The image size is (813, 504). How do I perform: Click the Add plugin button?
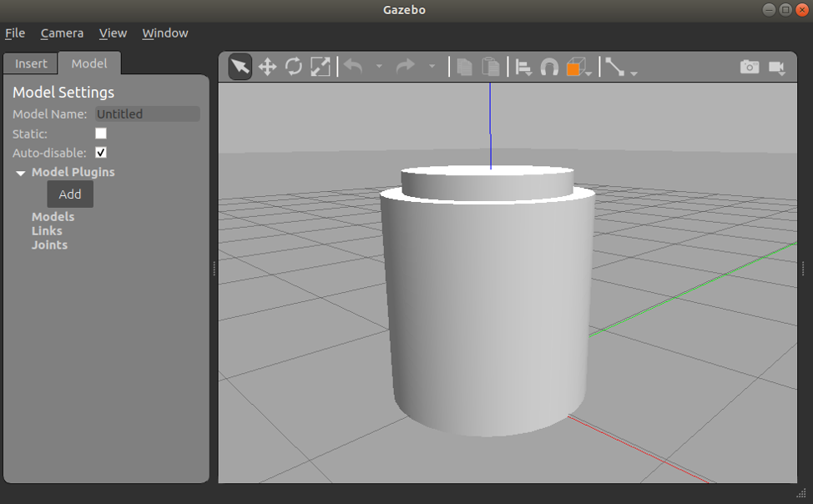[x=70, y=194]
